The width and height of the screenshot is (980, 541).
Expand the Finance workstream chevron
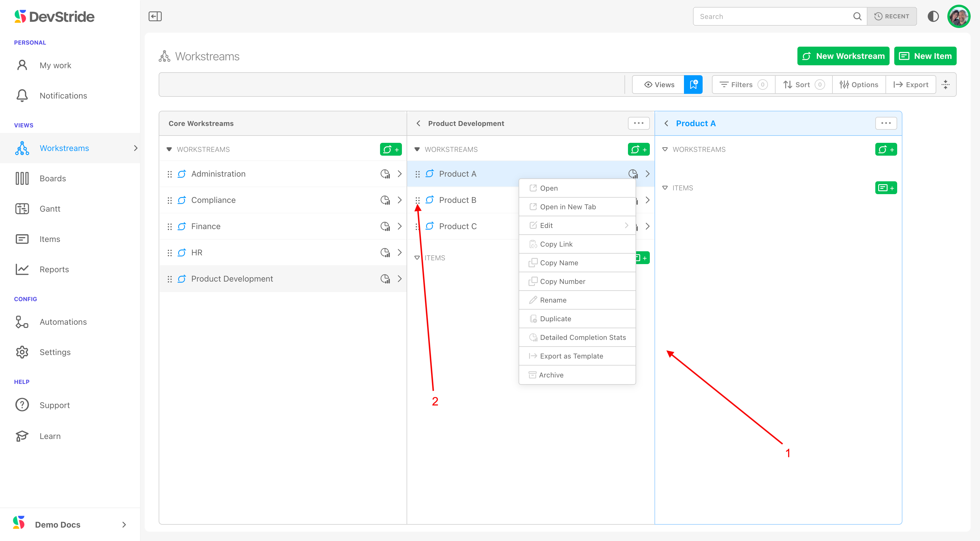(x=400, y=226)
